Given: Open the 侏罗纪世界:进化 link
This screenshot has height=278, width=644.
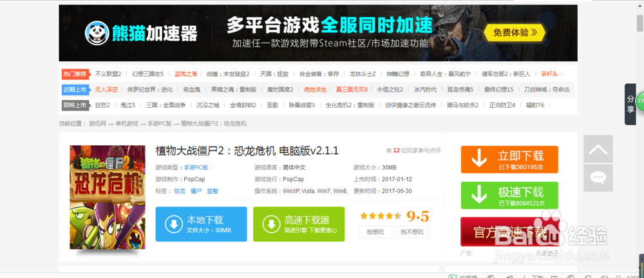Looking at the screenshot, I should tap(149, 90).
